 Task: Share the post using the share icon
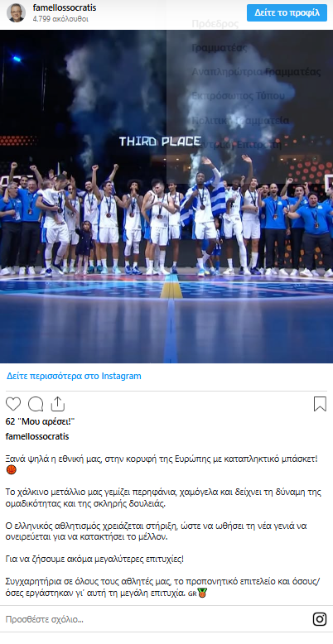(58, 404)
